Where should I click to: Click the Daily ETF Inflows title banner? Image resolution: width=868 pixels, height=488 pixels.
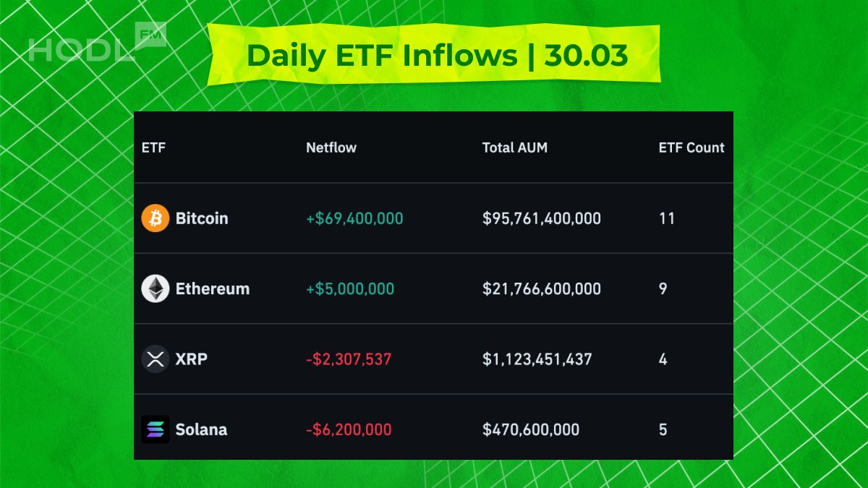point(434,55)
